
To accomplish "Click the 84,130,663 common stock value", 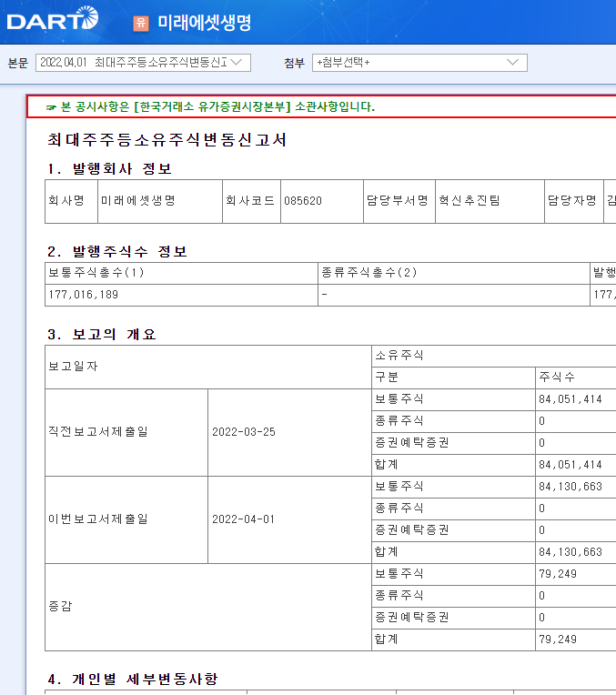I will coord(571,487).
